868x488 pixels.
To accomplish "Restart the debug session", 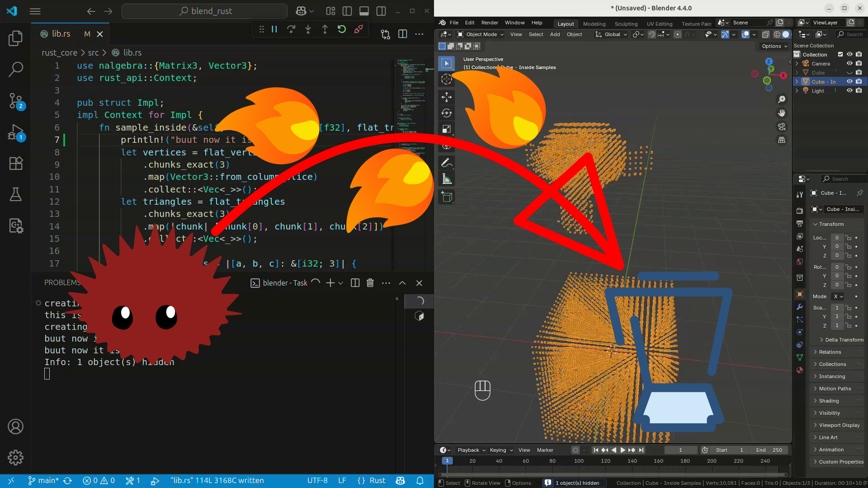I will (342, 29).
